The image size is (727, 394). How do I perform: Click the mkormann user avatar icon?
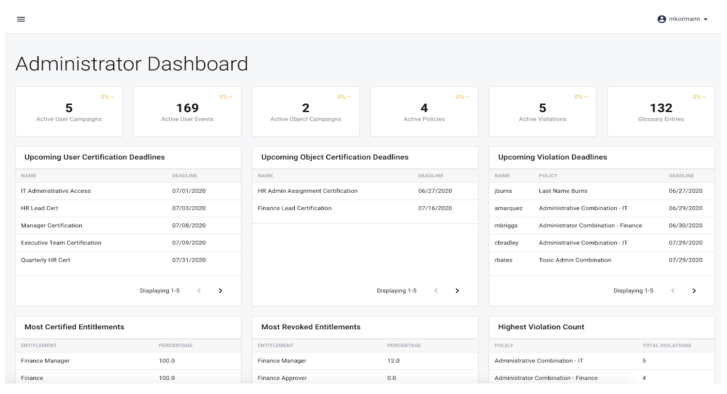(x=662, y=19)
